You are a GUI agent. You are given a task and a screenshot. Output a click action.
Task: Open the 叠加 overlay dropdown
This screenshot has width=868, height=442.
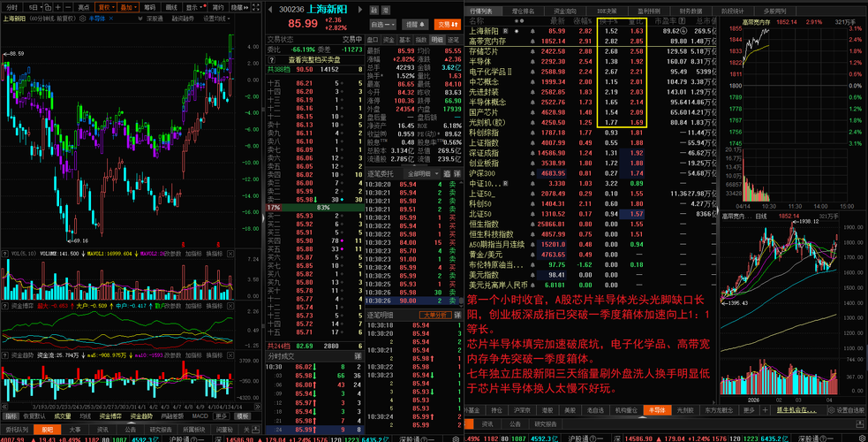click(128, 7)
